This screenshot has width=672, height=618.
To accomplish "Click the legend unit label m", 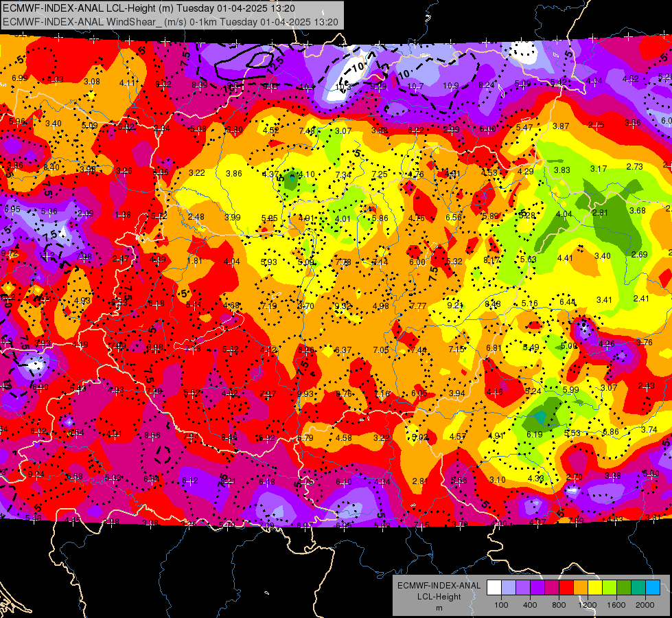I will 439,608.
